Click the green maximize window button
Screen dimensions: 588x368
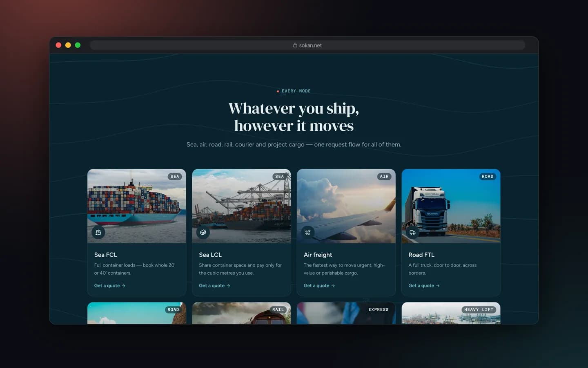click(x=78, y=45)
